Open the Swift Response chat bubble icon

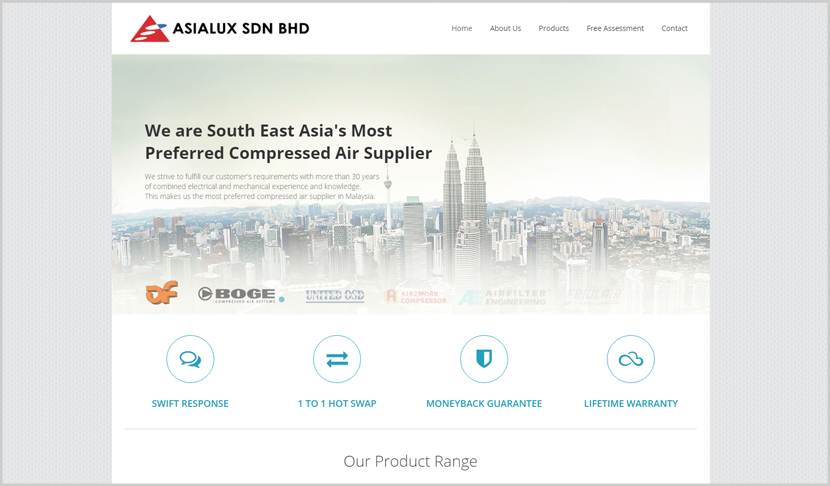point(190,359)
